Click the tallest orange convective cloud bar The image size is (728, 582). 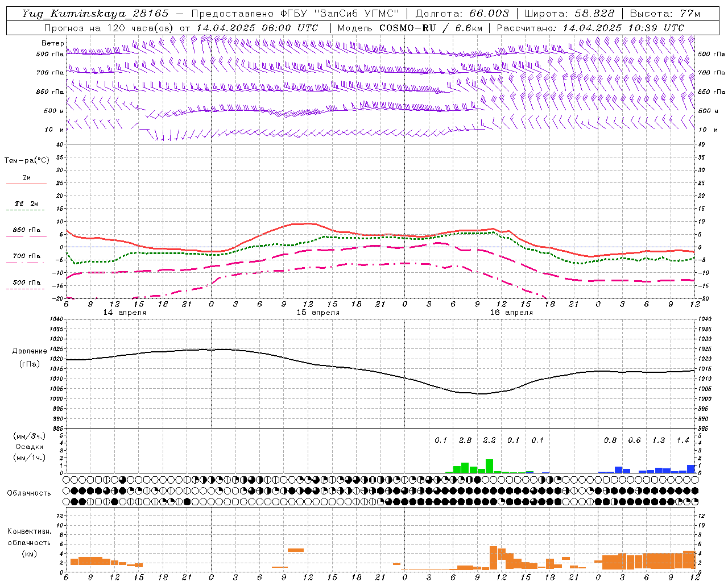[493, 558]
